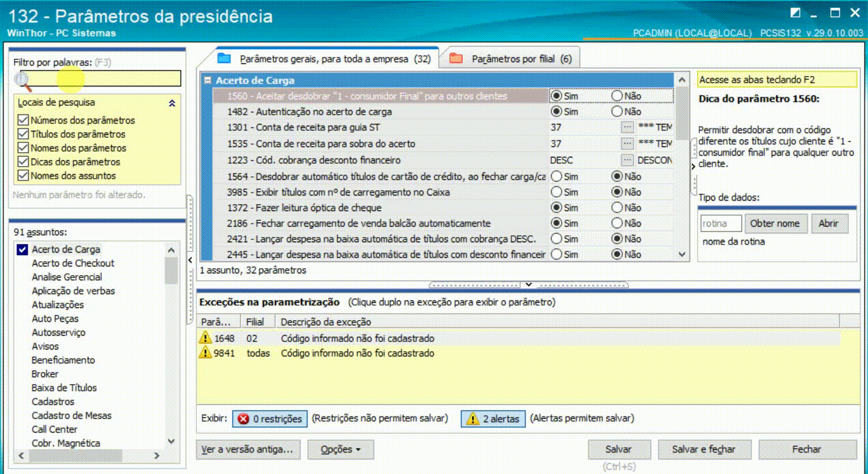Select Sim for parameter 3985
The height and width of the screenshot is (474, 868).
pos(556,191)
